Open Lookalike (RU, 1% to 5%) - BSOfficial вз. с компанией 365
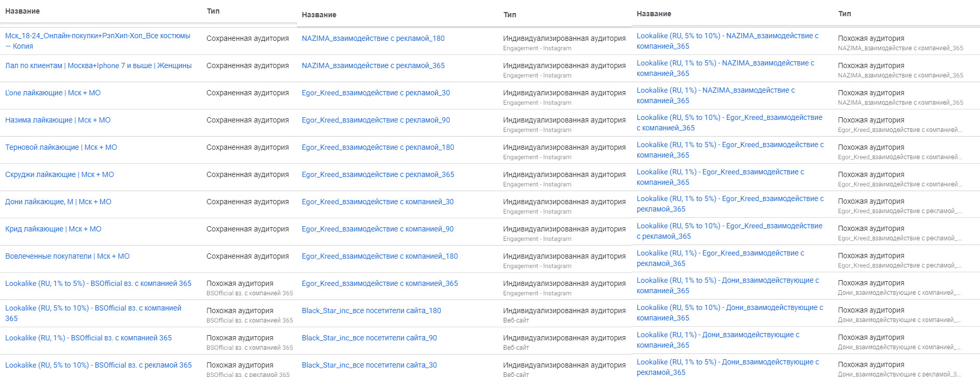The width and height of the screenshot is (980, 377). [x=99, y=283]
